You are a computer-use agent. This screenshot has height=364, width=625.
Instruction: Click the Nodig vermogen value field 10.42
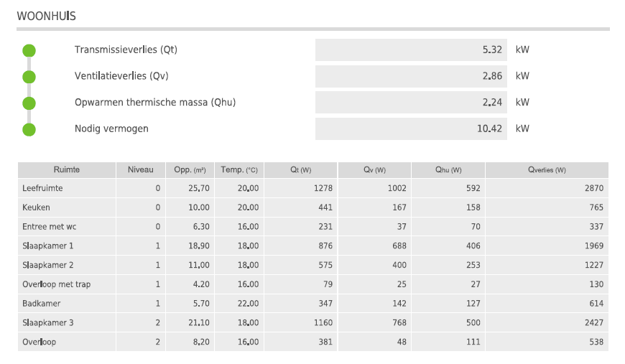[411, 129]
